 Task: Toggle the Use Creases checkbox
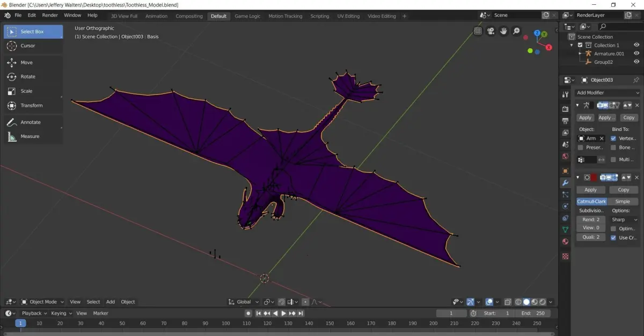(x=613, y=238)
